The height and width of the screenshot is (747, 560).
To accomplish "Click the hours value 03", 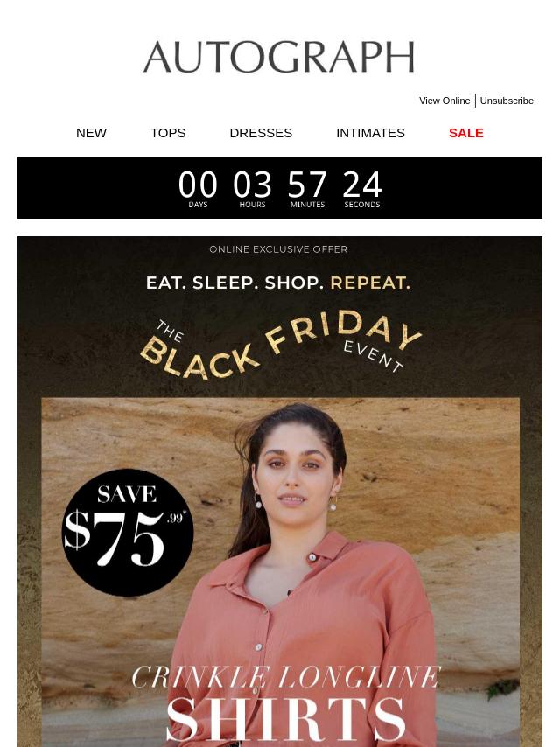I will [x=252, y=185].
